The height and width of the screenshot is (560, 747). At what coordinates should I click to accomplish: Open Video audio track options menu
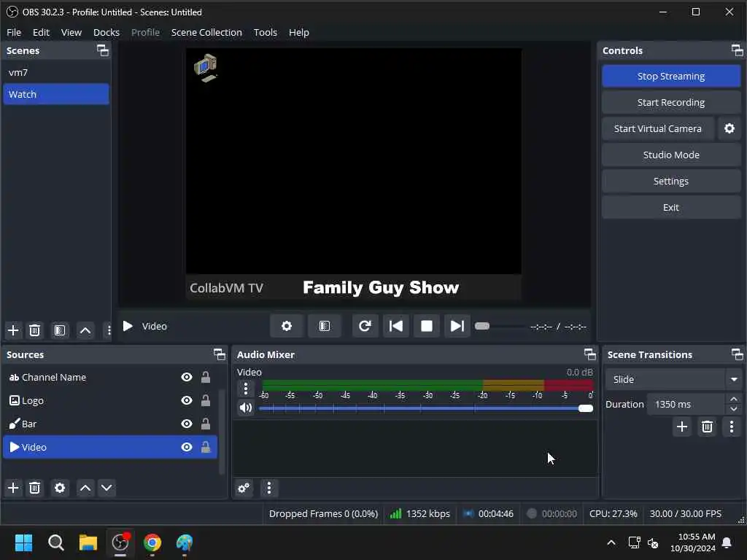246,389
